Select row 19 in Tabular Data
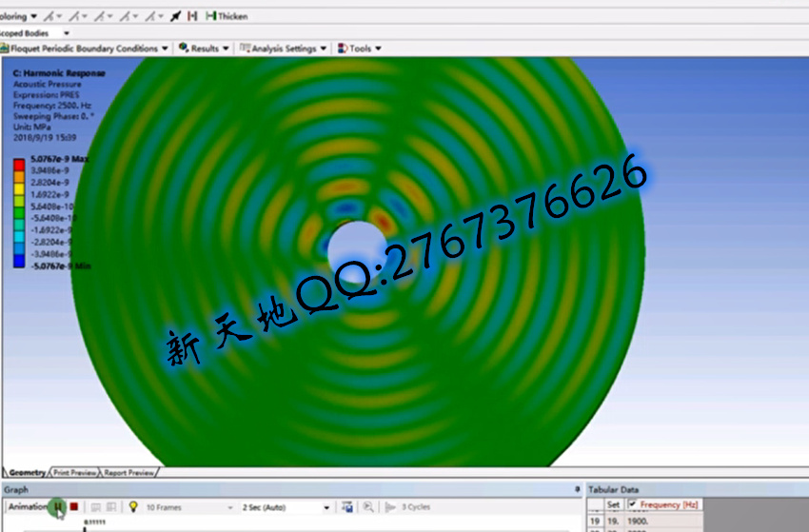 tap(595, 522)
